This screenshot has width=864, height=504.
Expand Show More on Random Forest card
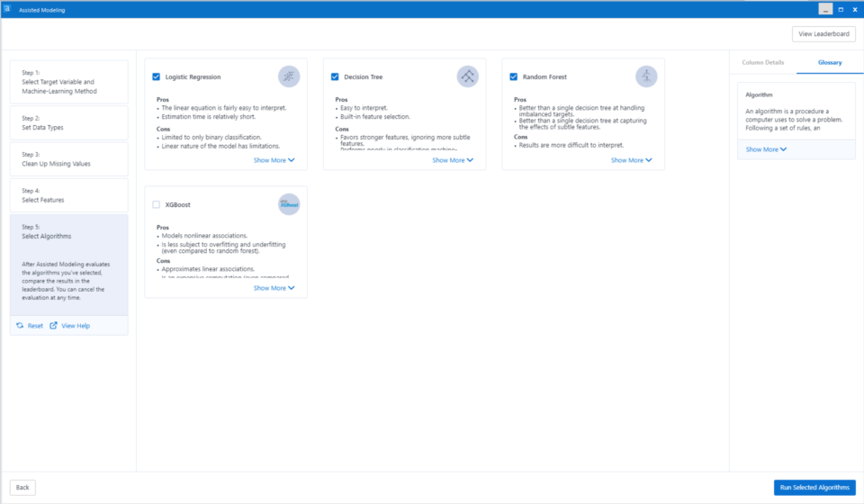pyautogui.click(x=632, y=160)
